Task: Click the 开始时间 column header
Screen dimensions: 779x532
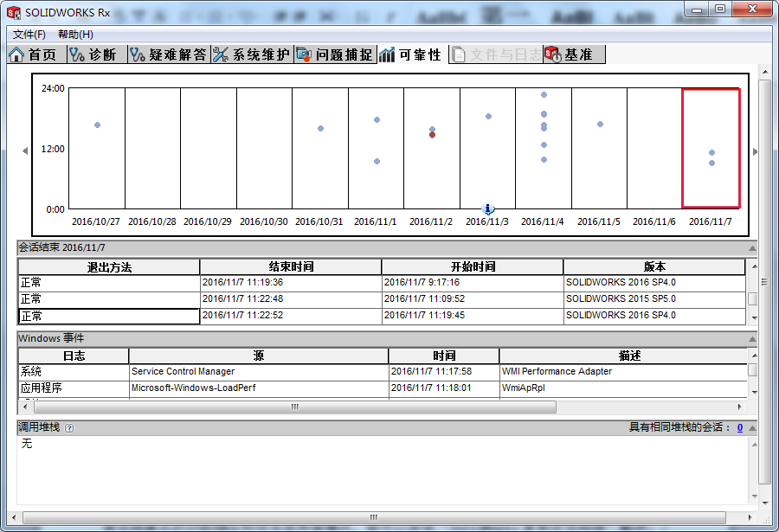Action: coord(473,267)
